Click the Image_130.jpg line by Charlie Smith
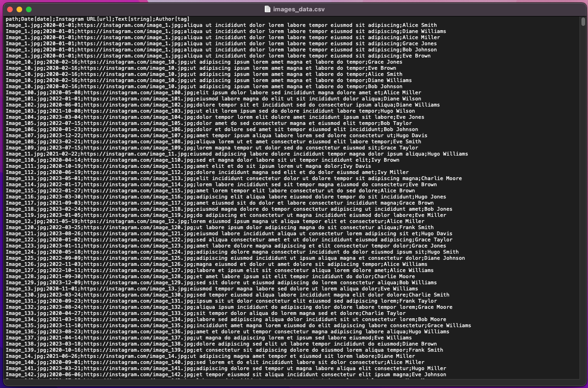This screenshot has height=388, width=588. click(x=227, y=295)
